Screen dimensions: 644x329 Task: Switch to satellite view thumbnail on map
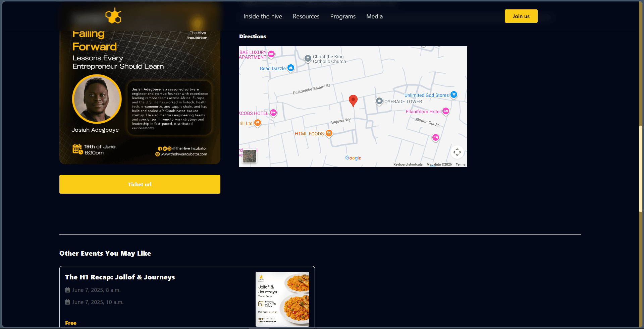point(250,156)
